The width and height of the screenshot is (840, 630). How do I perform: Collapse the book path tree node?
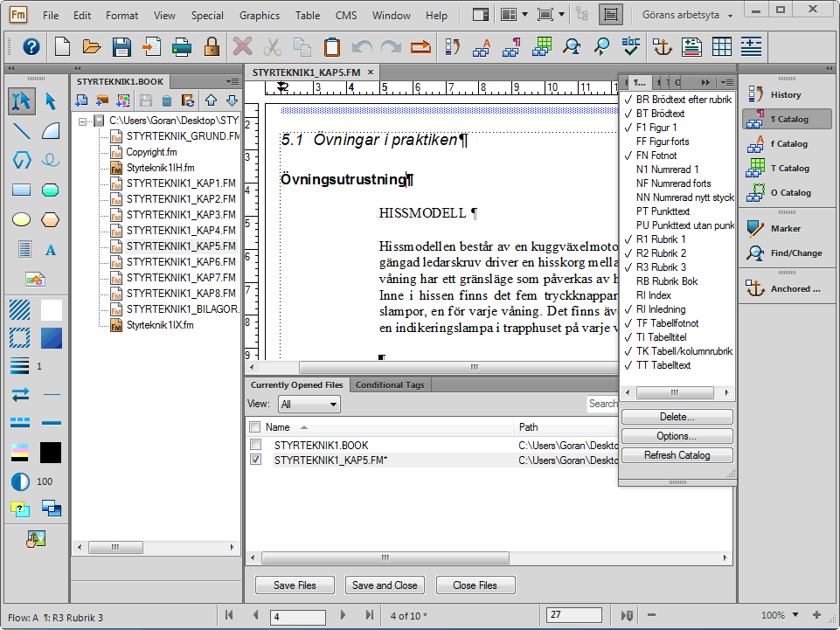pos(84,120)
